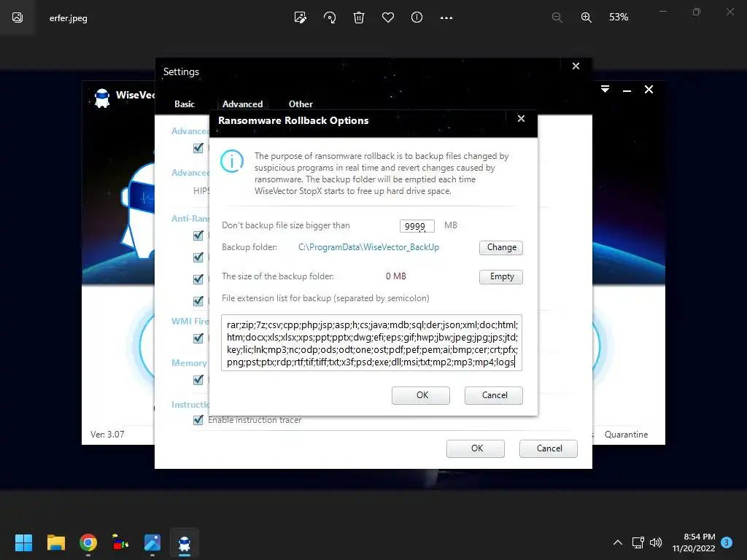The image size is (747, 560).
Task: Open the Edit image tool in Photos
Action: pyautogui.click(x=300, y=17)
